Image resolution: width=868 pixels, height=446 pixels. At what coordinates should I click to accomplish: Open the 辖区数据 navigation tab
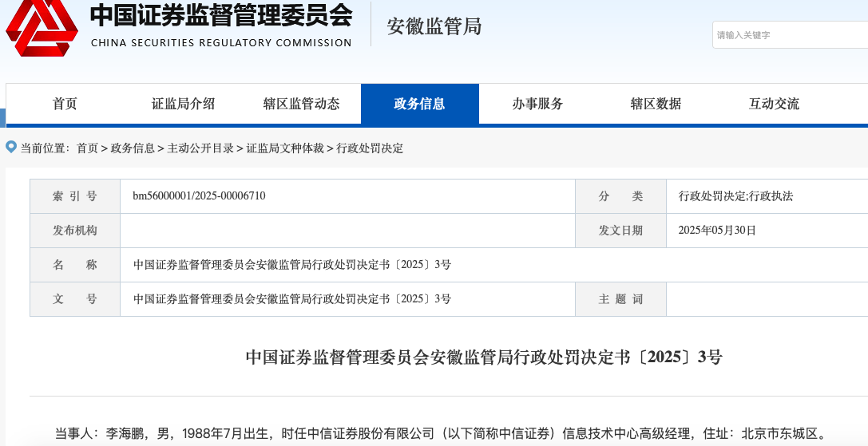[x=656, y=104]
